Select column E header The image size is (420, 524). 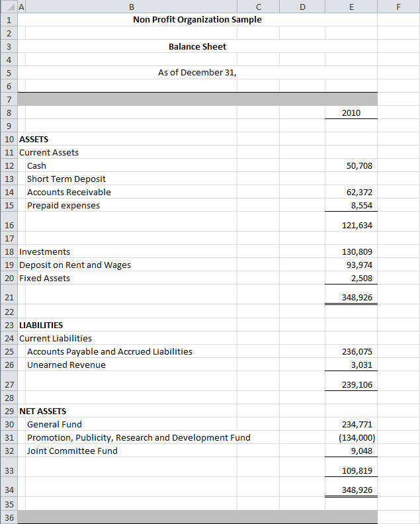[x=351, y=7]
